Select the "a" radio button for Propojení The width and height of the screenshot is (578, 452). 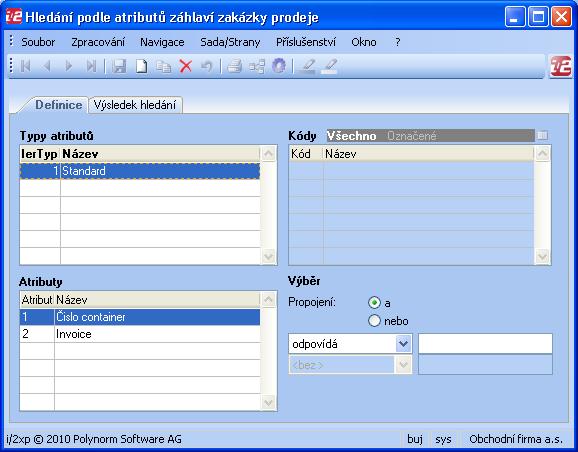(374, 303)
